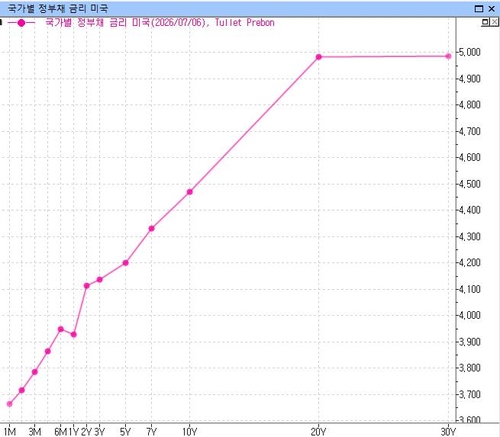The height and width of the screenshot is (437, 500).
Task: Select the data point between 1M and 3M
Action: [22, 390]
